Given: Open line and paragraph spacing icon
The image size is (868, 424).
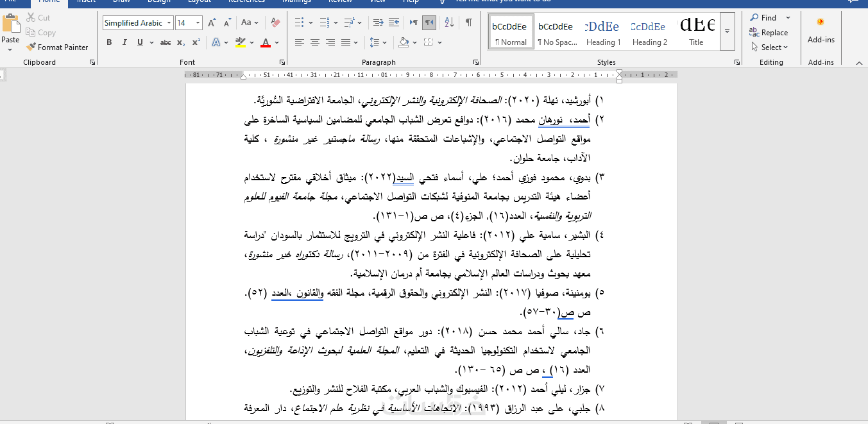Looking at the screenshot, I should click(375, 43).
